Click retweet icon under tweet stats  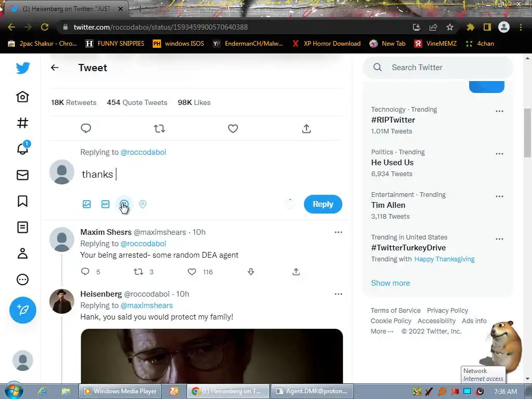159,129
